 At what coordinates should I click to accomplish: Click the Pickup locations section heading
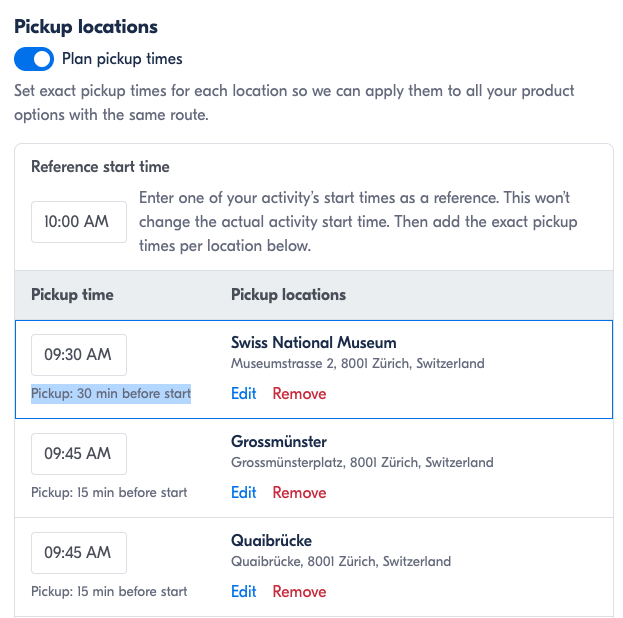click(86, 28)
